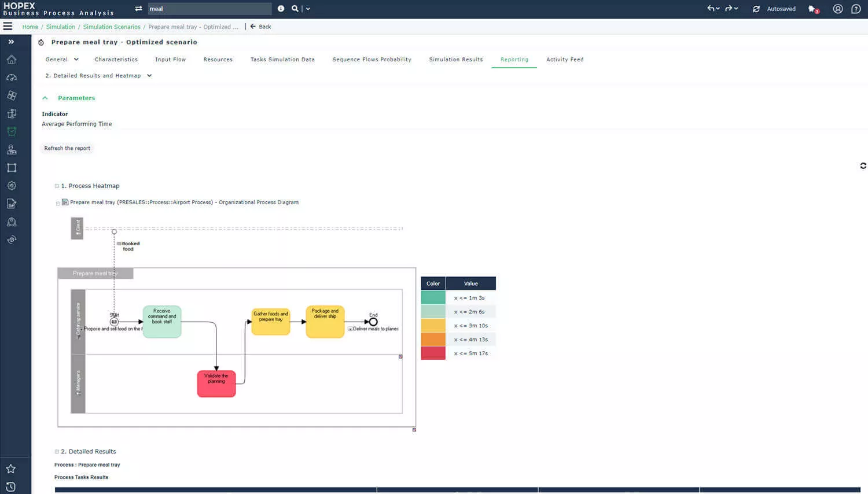868x494 pixels.
Task: Open the gear cog icon in sidebar
Action: [x=12, y=186]
